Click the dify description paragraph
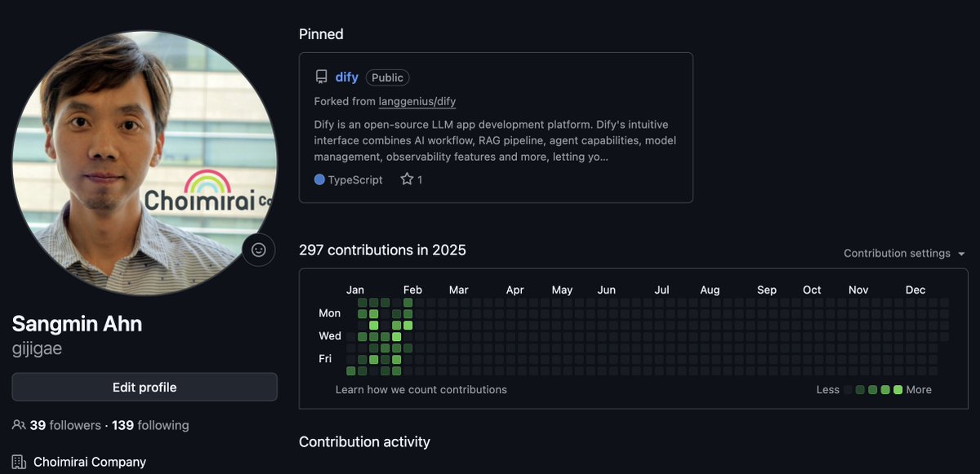Viewport: 980px width, 474px height. click(495, 140)
